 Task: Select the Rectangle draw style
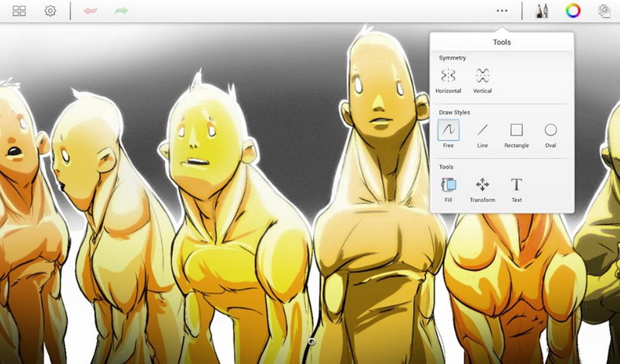[516, 135]
